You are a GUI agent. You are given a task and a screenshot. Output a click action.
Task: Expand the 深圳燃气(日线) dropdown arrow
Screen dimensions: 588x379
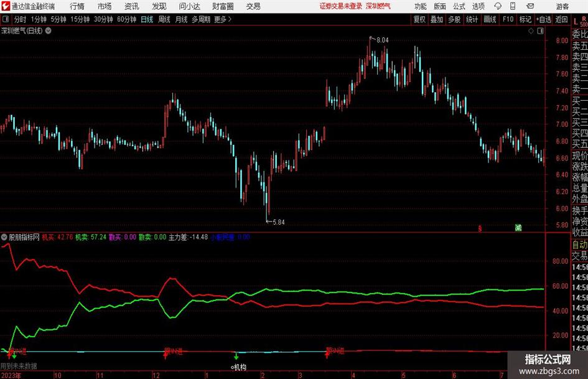(x=49, y=30)
